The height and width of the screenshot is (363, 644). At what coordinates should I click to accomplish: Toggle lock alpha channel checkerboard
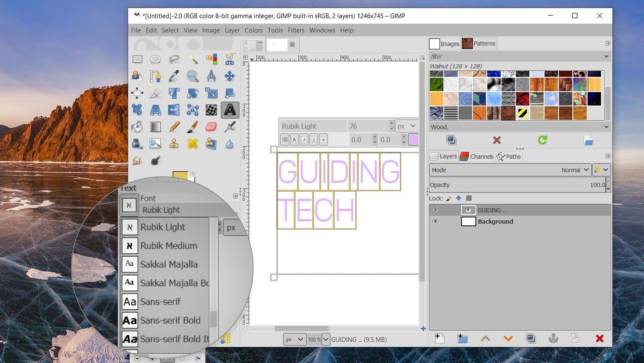point(469,198)
